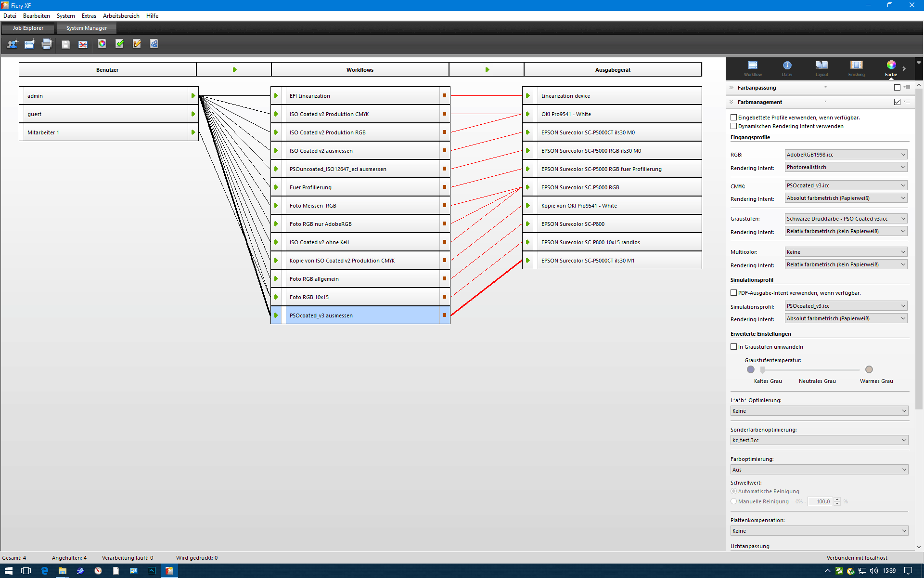Open the Extras menu
This screenshot has width=924, height=578.
89,16
